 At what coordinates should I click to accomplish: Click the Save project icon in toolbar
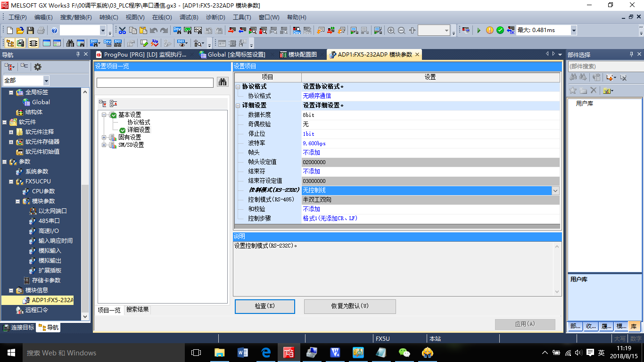[x=30, y=31]
